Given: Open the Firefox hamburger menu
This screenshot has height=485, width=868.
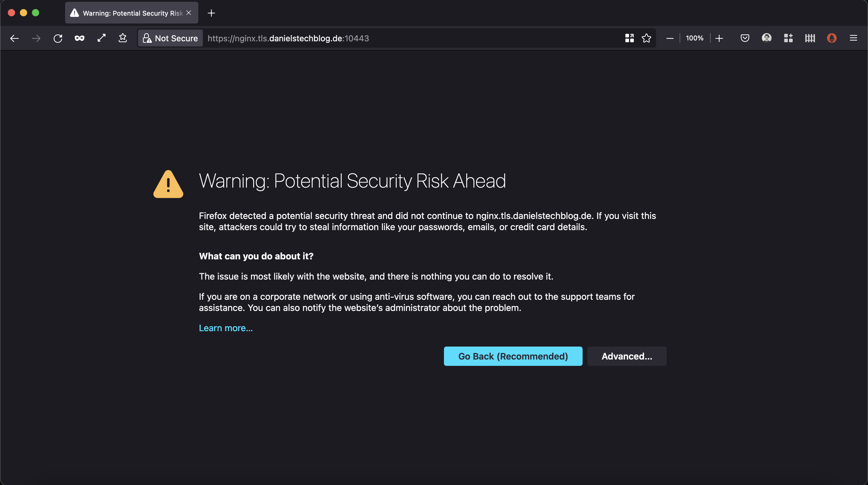Looking at the screenshot, I should click(x=854, y=38).
